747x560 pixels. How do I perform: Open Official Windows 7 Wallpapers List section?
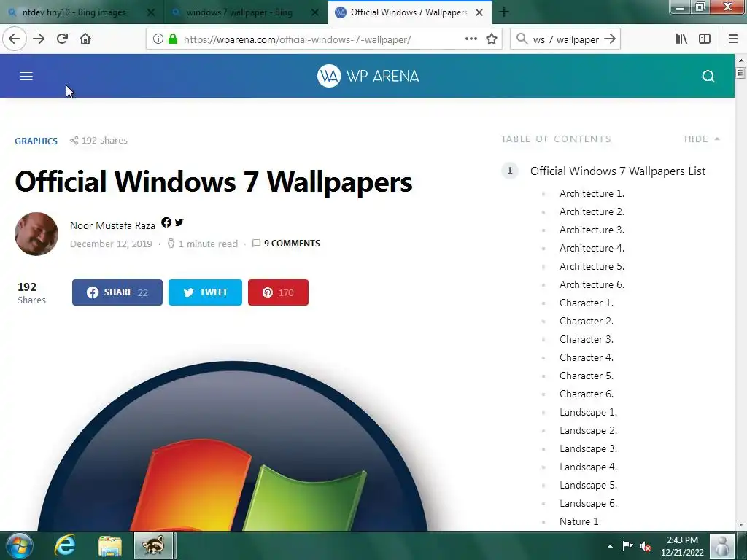click(617, 171)
